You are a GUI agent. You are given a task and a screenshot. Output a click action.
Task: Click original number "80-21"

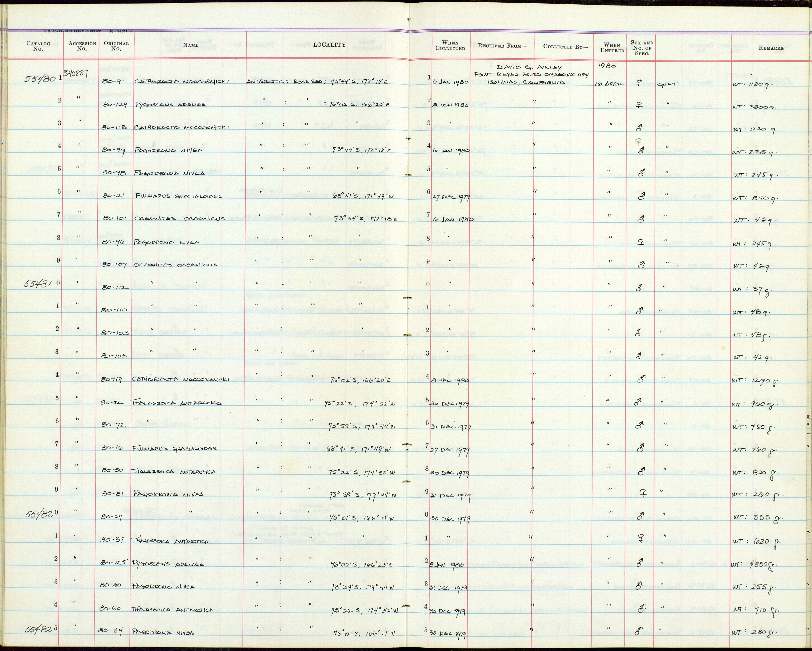(x=114, y=196)
